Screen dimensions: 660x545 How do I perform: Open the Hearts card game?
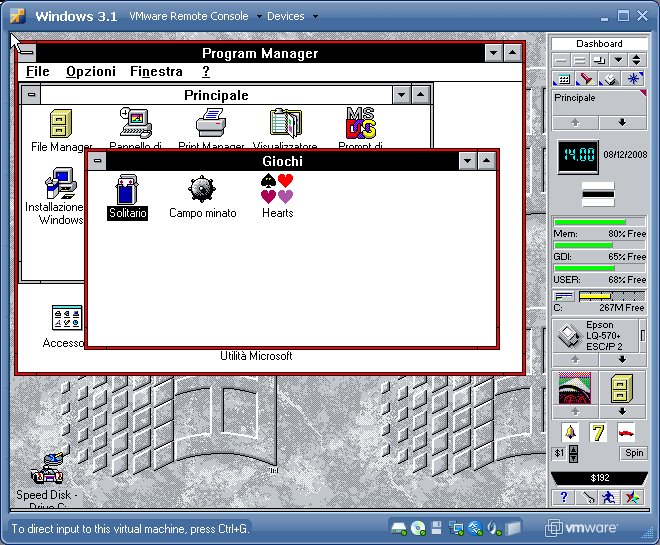(x=277, y=189)
